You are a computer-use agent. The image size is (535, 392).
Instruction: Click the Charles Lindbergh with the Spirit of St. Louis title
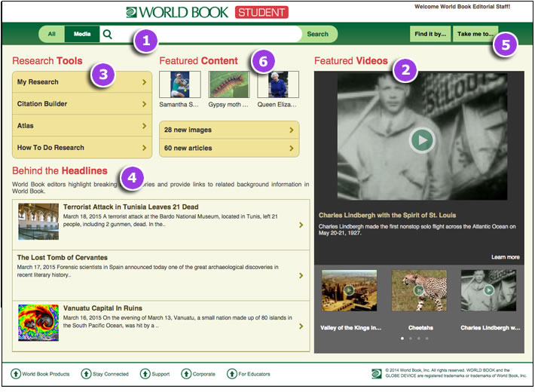coord(387,215)
